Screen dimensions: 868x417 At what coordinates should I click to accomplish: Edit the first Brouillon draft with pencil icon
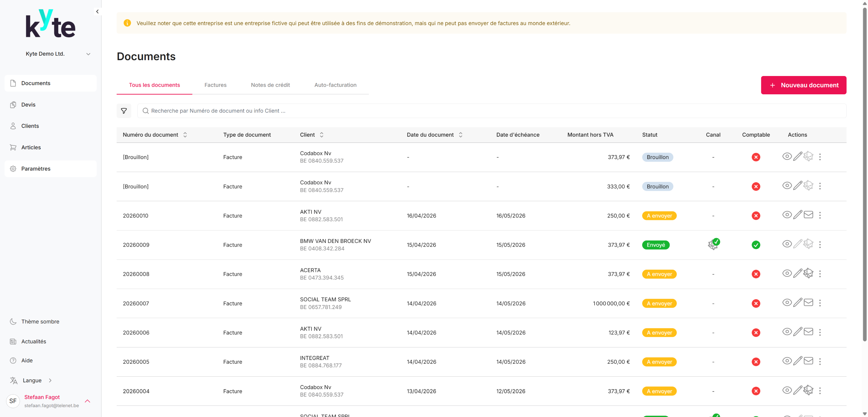tap(797, 156)
